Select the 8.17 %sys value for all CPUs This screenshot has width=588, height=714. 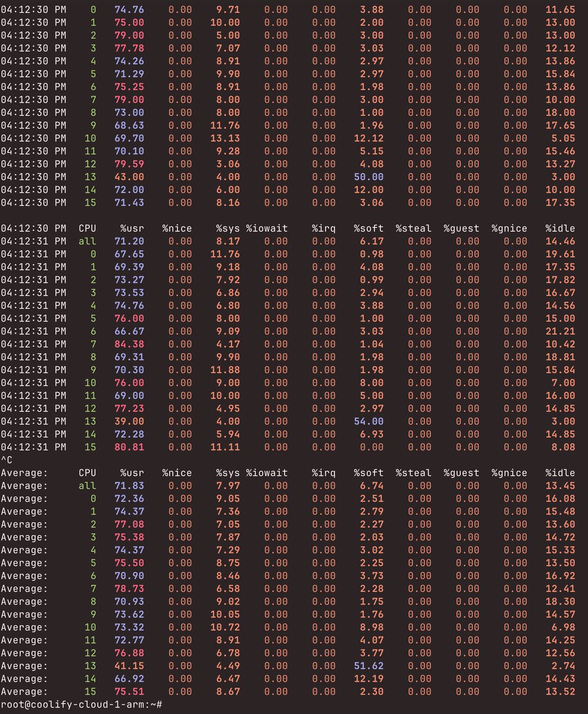228,242
